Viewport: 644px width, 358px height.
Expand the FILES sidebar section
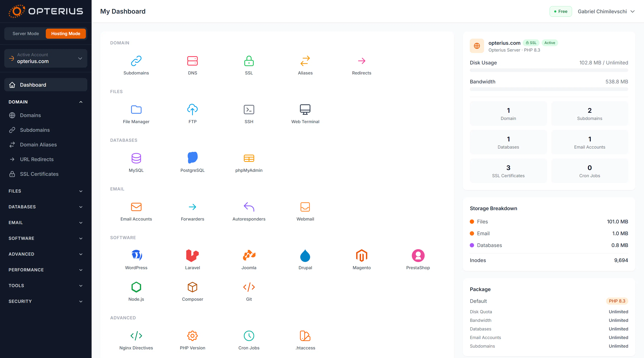46,191
